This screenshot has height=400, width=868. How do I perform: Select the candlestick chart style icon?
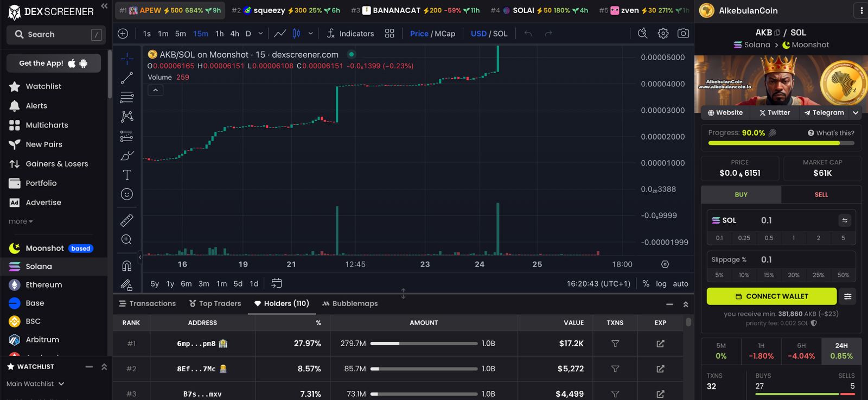click(296, 34)
